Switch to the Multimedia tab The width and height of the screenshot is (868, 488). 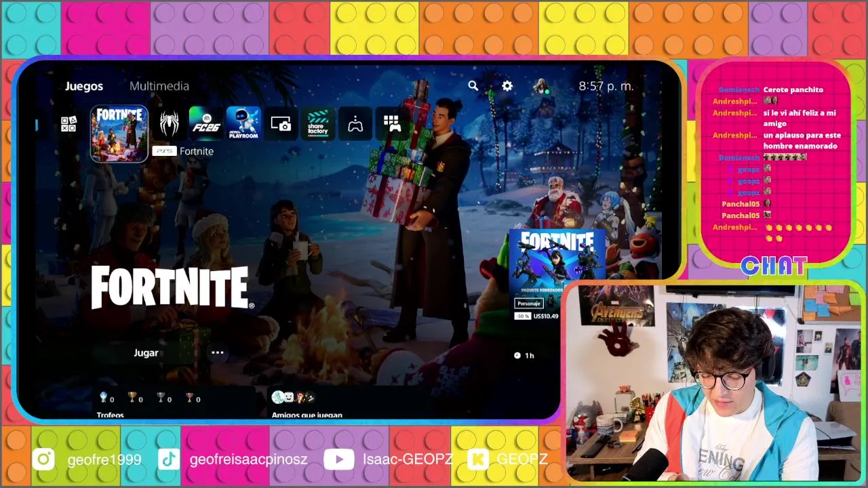click(159, 86)
